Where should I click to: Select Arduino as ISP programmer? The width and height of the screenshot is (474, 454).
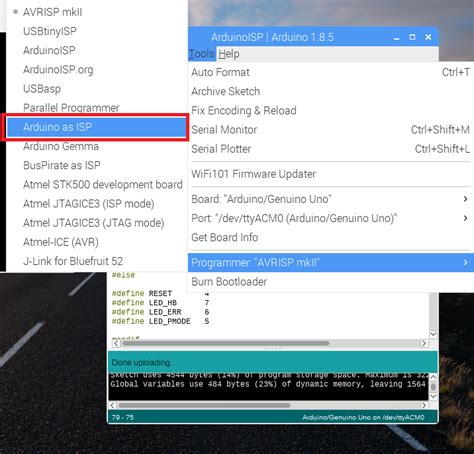[96, 127]
